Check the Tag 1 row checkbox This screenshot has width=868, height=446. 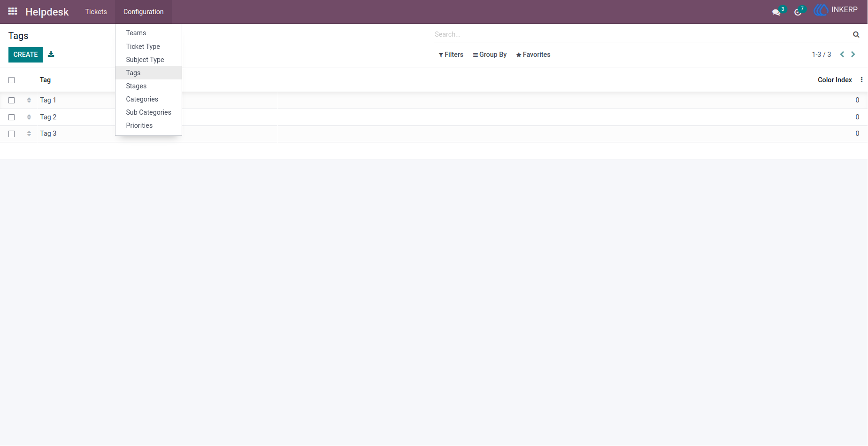click(12, 101)
